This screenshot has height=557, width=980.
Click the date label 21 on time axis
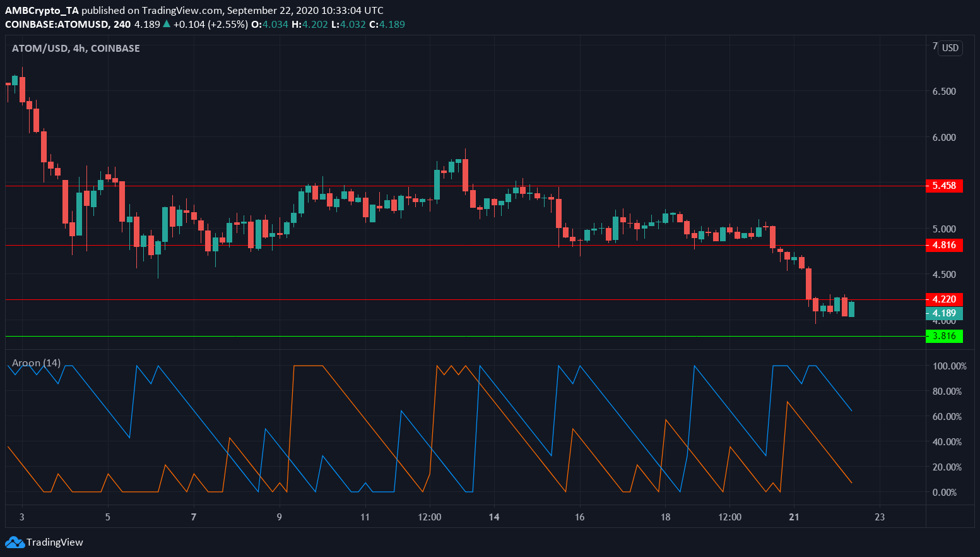coord(794,517)
